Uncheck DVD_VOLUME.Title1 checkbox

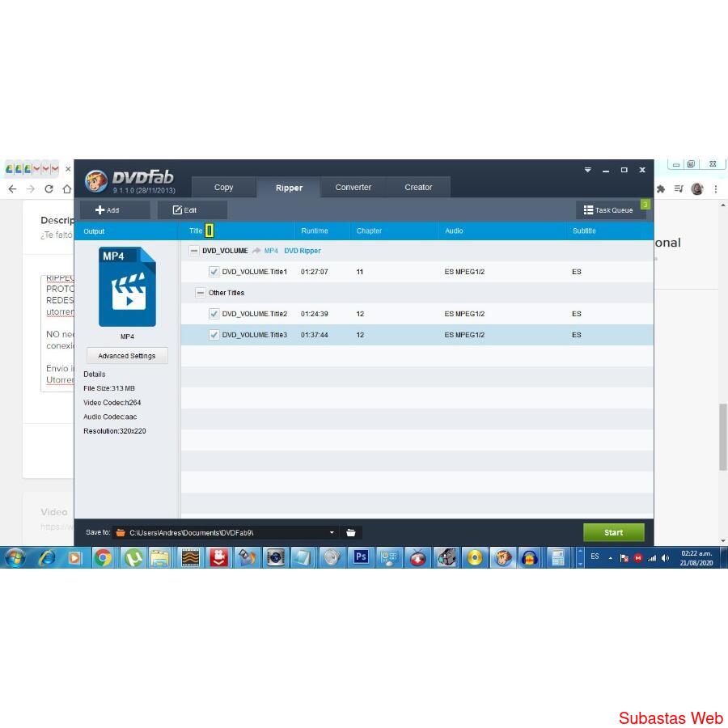tap(214, 272)
